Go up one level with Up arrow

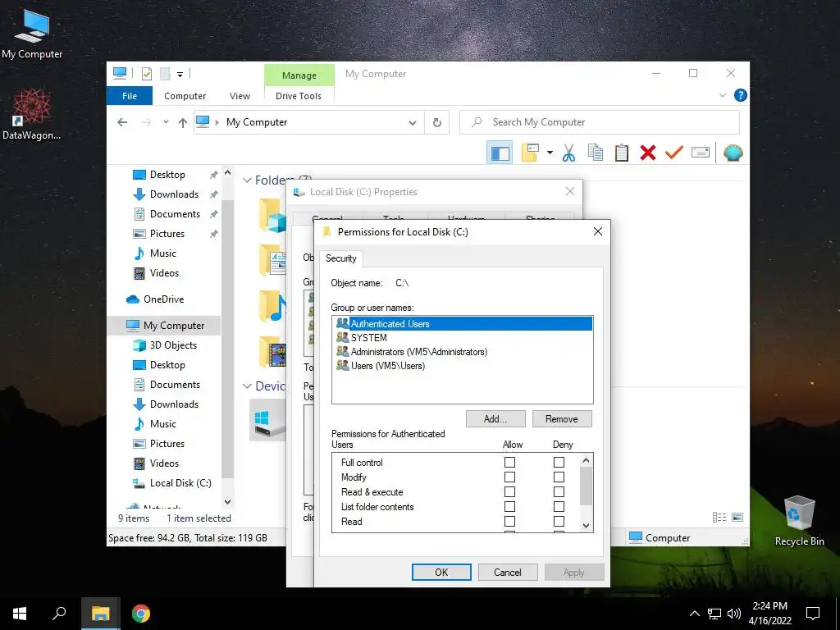click(183, 123)
